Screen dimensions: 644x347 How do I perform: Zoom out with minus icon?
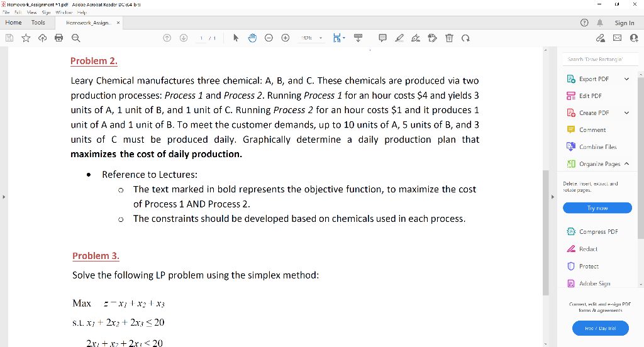coord(269,38)
